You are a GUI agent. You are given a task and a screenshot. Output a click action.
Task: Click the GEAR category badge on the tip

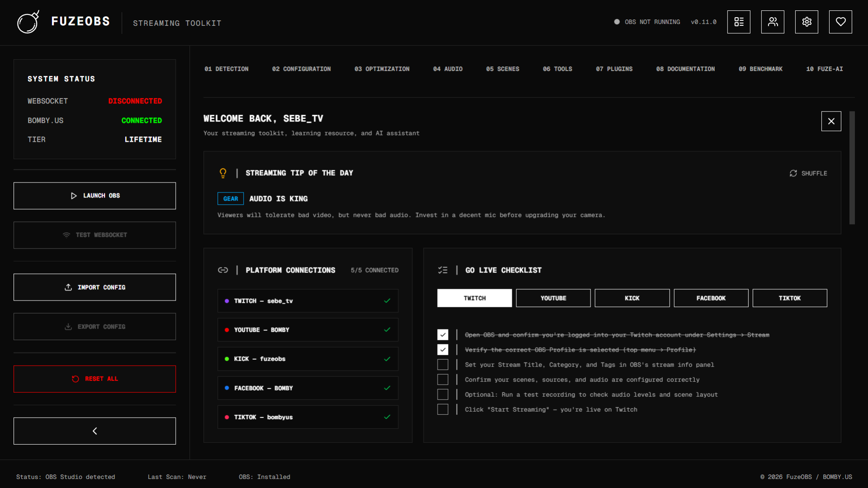(230, 198)
